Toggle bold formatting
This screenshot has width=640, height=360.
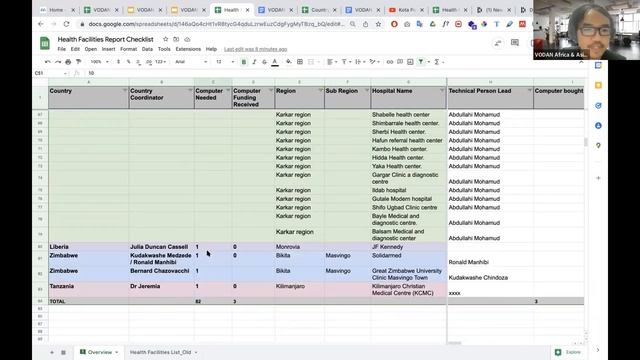[244, 62]
